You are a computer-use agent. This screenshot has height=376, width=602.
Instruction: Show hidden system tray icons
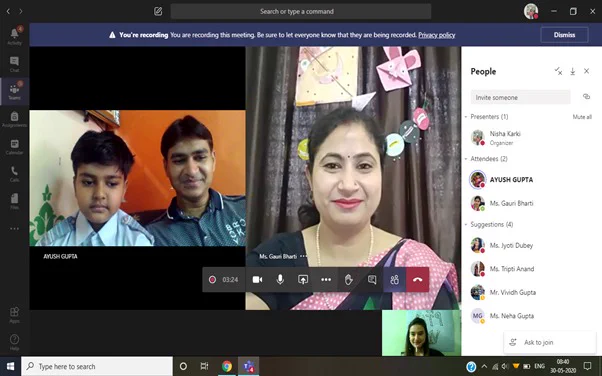[484, 367]
